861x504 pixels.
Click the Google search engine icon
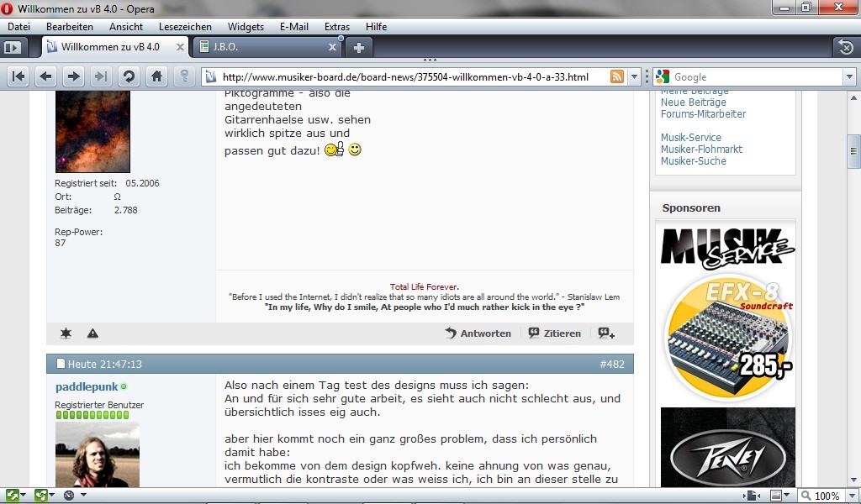point(663,76)
